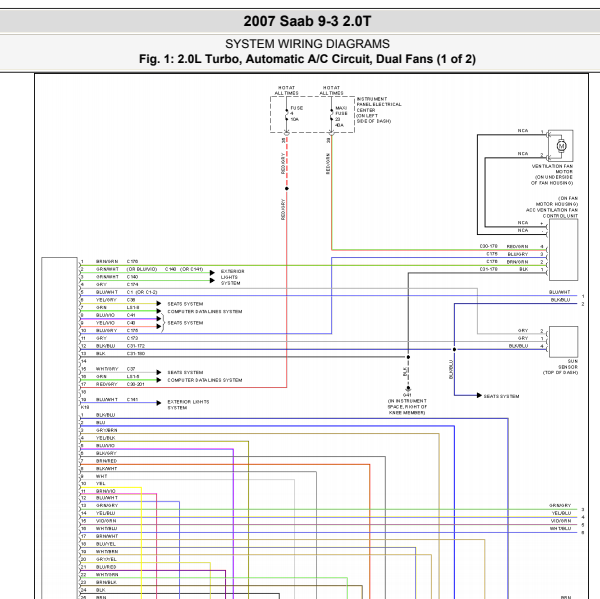
Task: Click the sun sensor component box
Action: tap(563, 342)
